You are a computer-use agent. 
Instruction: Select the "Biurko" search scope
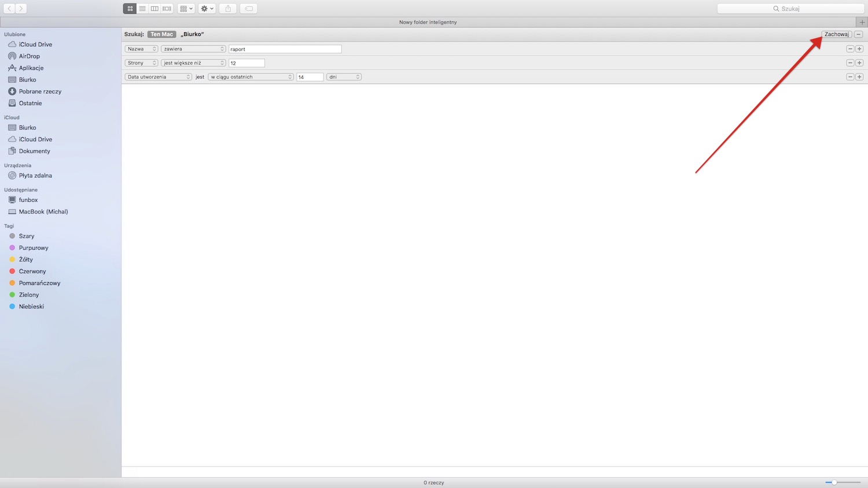click(192, 34)
